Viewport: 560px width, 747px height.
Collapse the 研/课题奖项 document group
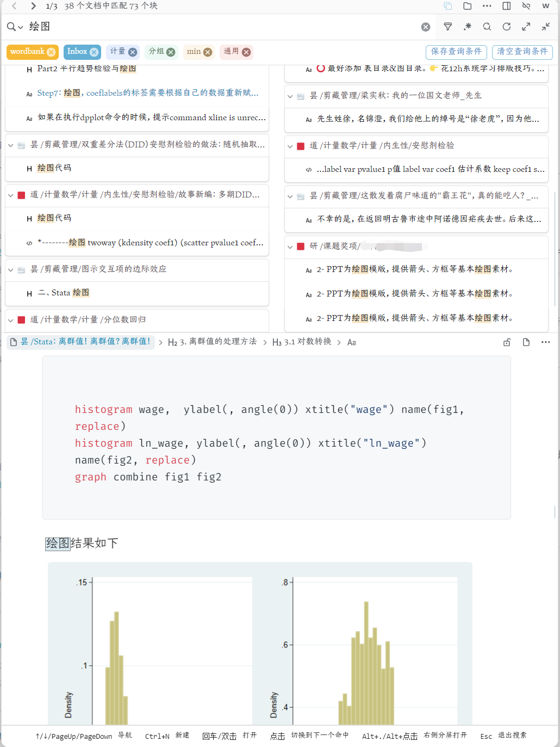[290, 246]
